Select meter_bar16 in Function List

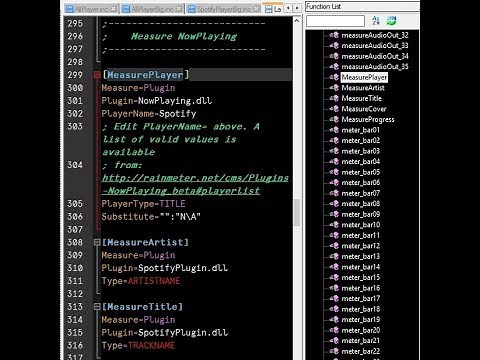click(x=360, y=288)
